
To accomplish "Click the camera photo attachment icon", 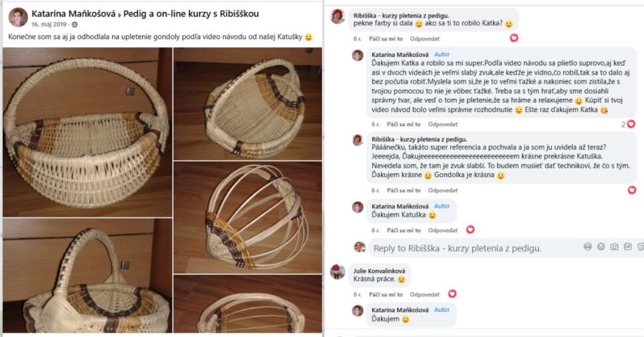I will pyautogui.click(x=614, y=247).
